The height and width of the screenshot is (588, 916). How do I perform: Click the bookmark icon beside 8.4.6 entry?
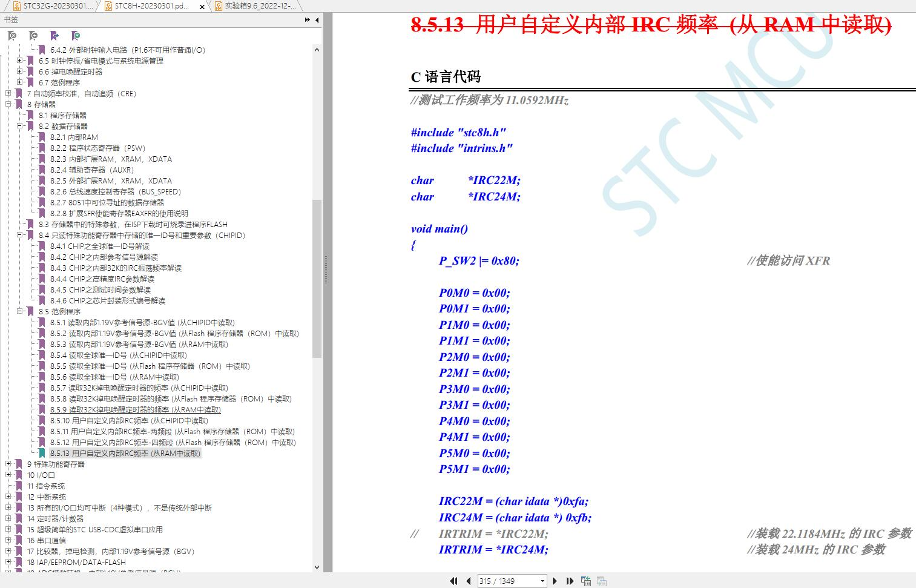tap(42, 301)
